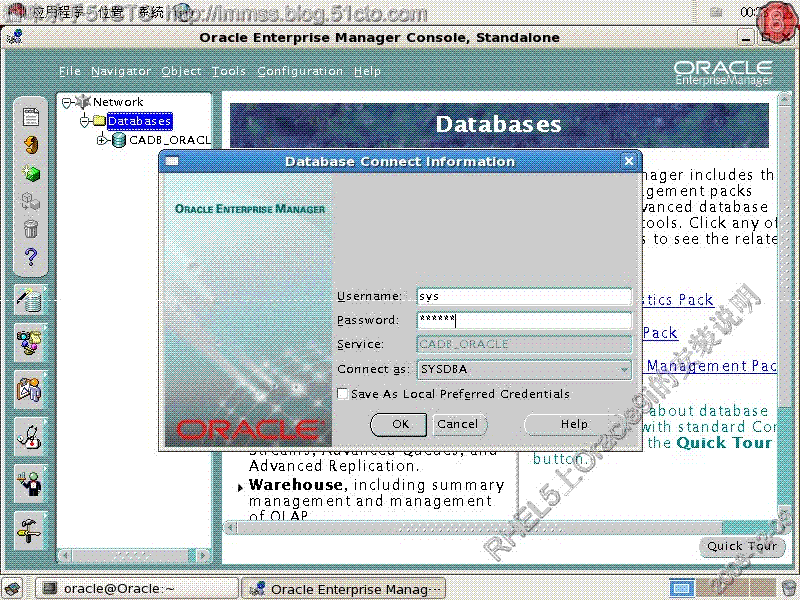Switch to oracle@Oracle terminal taskbar entry
Screen dimensions: 800x600
136,588
